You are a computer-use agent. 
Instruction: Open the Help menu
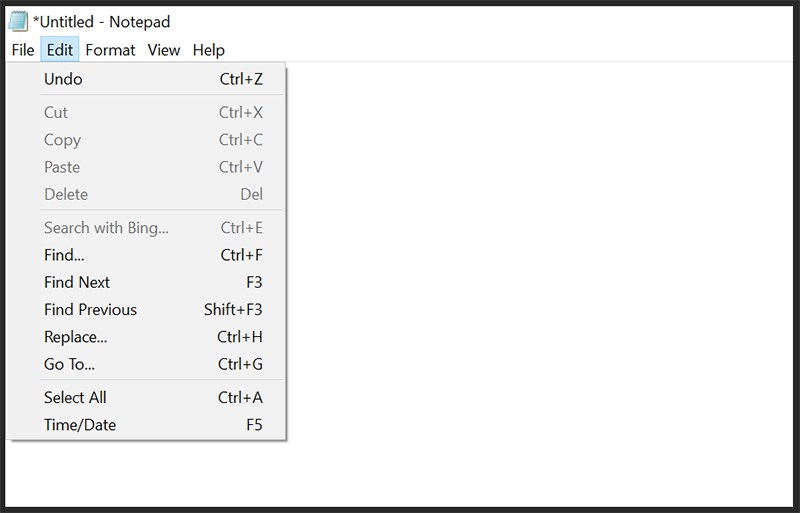pos(208,50)
